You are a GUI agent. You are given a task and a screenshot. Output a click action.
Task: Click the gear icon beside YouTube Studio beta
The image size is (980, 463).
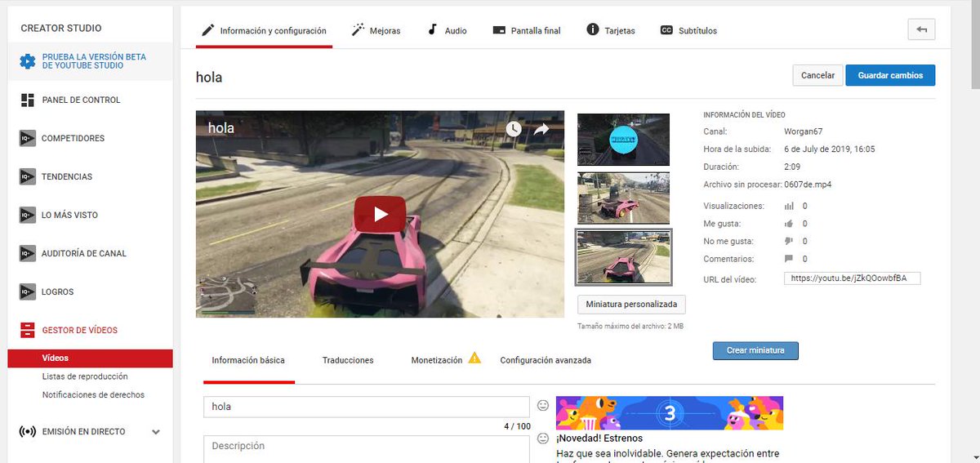[x=28, y=61]
